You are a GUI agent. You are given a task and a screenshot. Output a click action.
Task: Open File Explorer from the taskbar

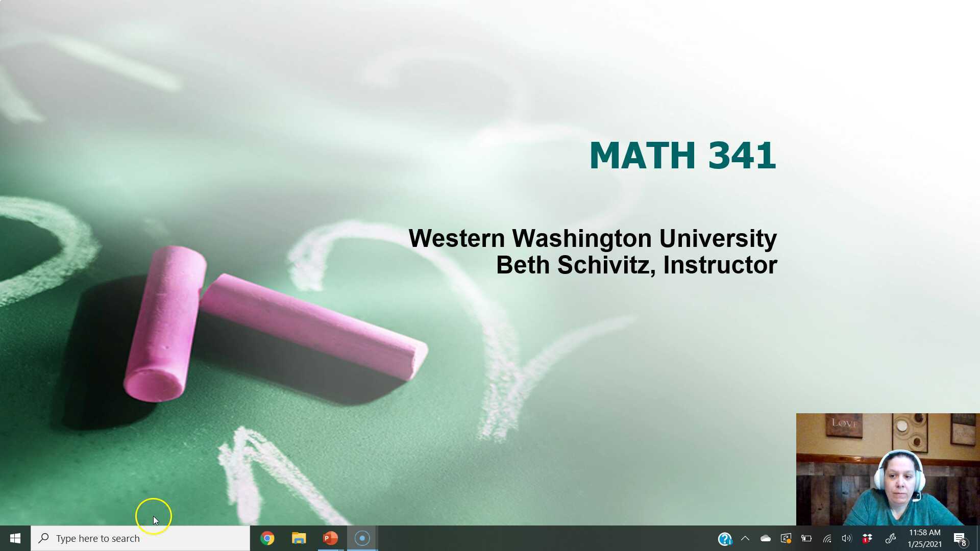(299, 538)
